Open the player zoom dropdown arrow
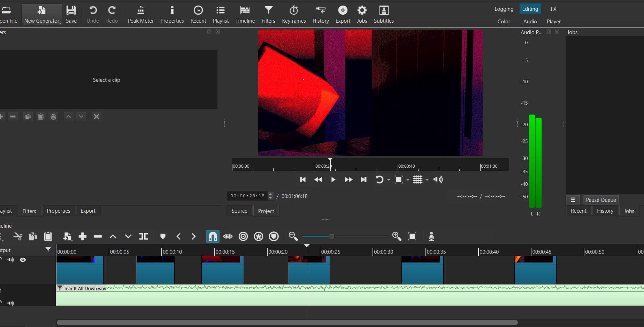The width and height of the screenshot is (644, 327). 408,180
